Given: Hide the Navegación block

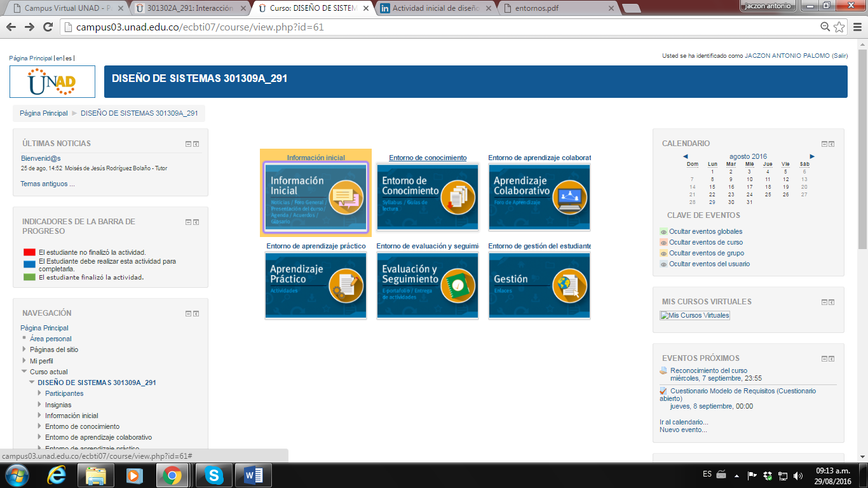Looking at the screenshot, I should pos(188,314).
